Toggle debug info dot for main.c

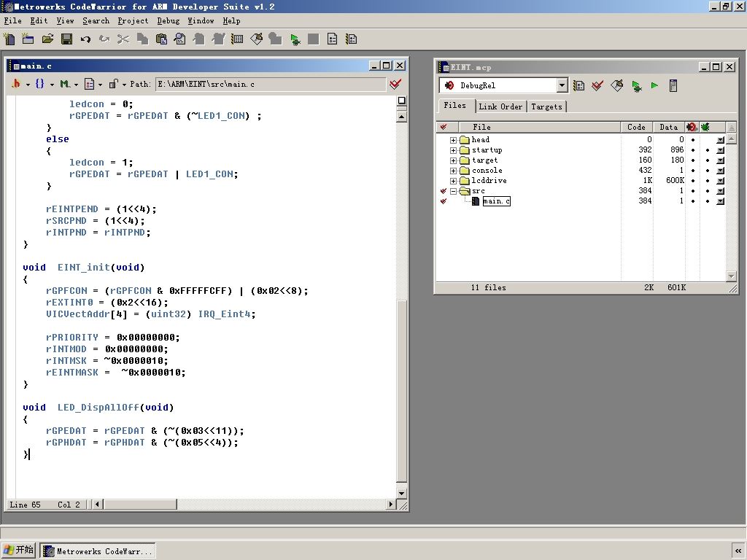[x=708, y=201]
